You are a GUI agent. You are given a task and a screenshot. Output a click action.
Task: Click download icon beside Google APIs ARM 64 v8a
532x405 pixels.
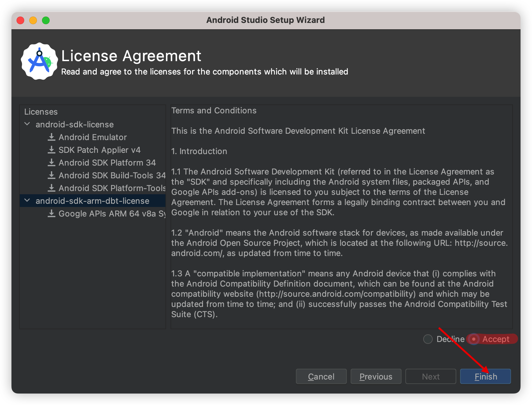point(52,214)
